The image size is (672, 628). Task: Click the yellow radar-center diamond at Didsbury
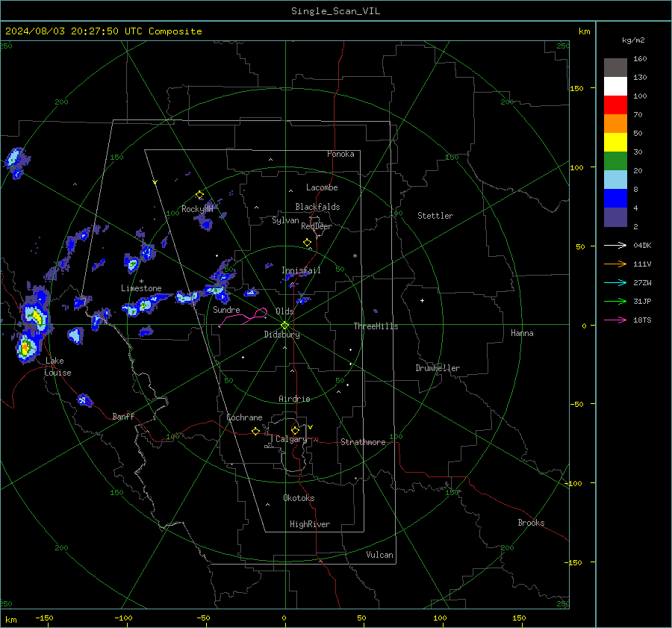tap(285, 326)
